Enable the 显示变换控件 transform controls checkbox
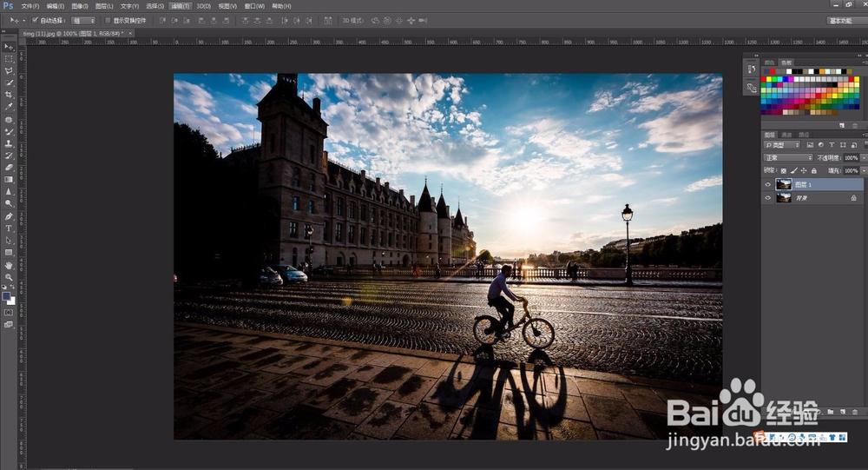868x470 pixels. 108,21
